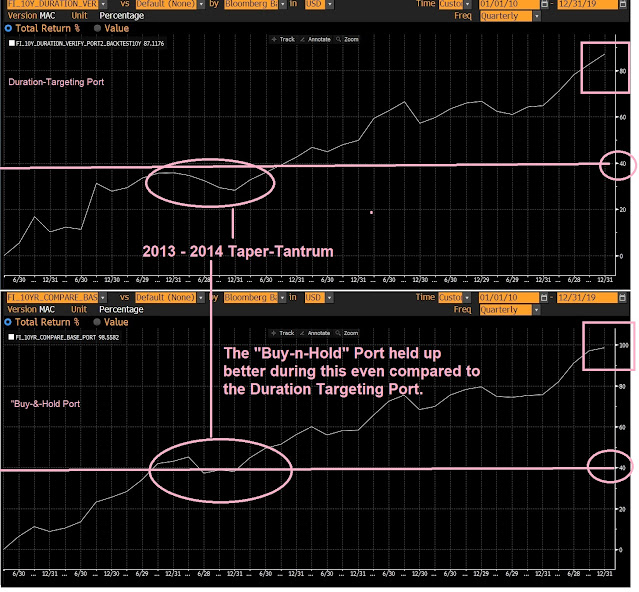This screenshot has height=592, width=639.
Task: Open bottom chart USD currency dropdown arrow
Action: (x=329, y=298)
